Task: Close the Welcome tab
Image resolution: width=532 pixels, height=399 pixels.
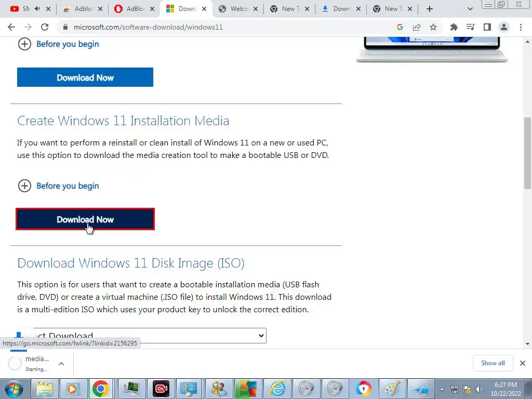Action: pyautogui.click(x=256, y=9)
